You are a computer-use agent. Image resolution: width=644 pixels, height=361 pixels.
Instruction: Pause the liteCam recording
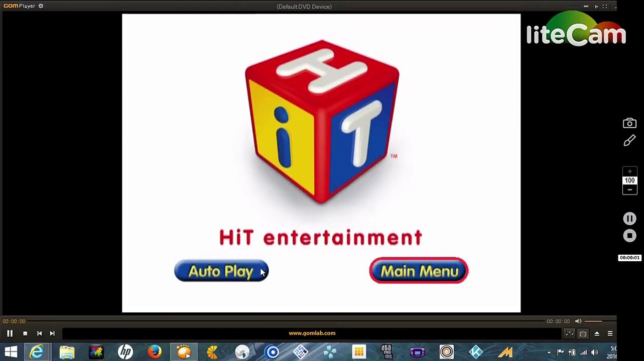pyautogui.click(x=629, y=219)
